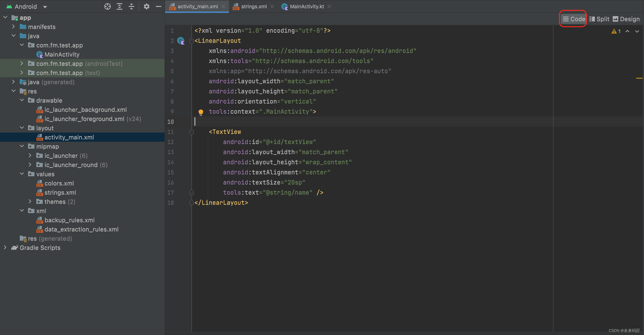
Task: Open project panel gear settings
Action: [146, 6]
